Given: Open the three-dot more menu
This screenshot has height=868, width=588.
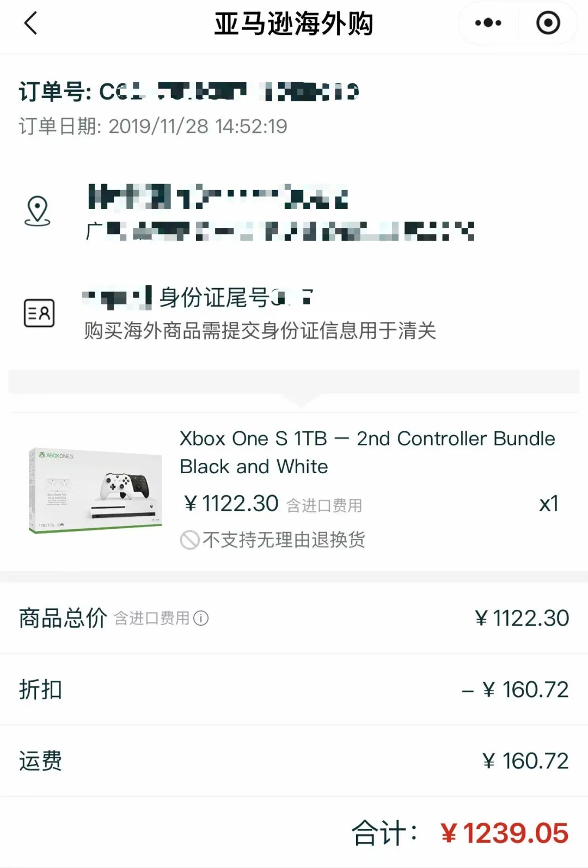Looking at the screenshot, I should [x=488, y=23].
